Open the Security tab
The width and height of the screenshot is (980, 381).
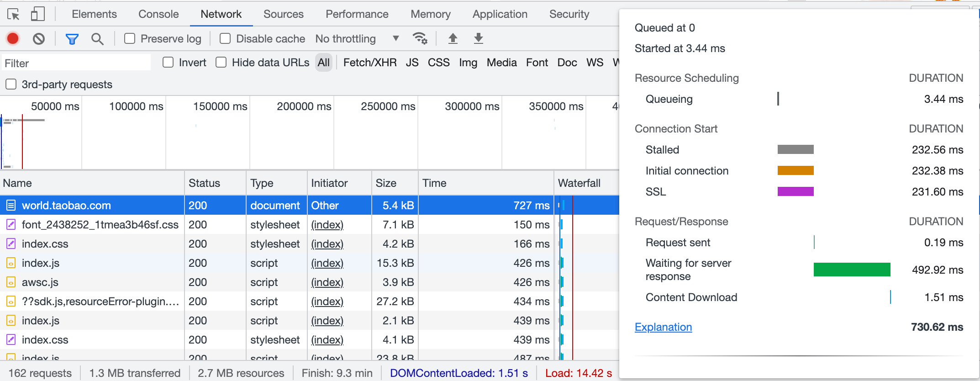(x=569, y=14)
